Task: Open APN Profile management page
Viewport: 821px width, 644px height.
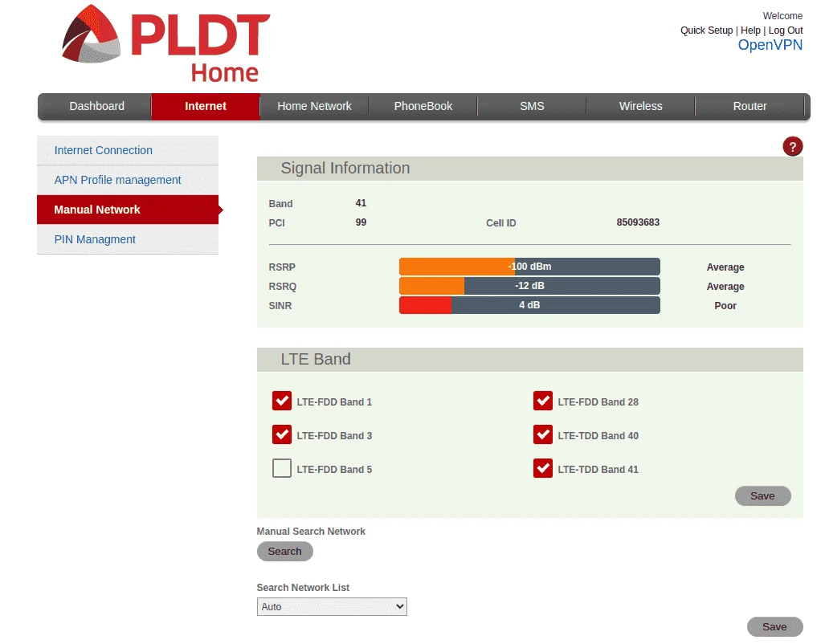Action: [x=128, y=180]
